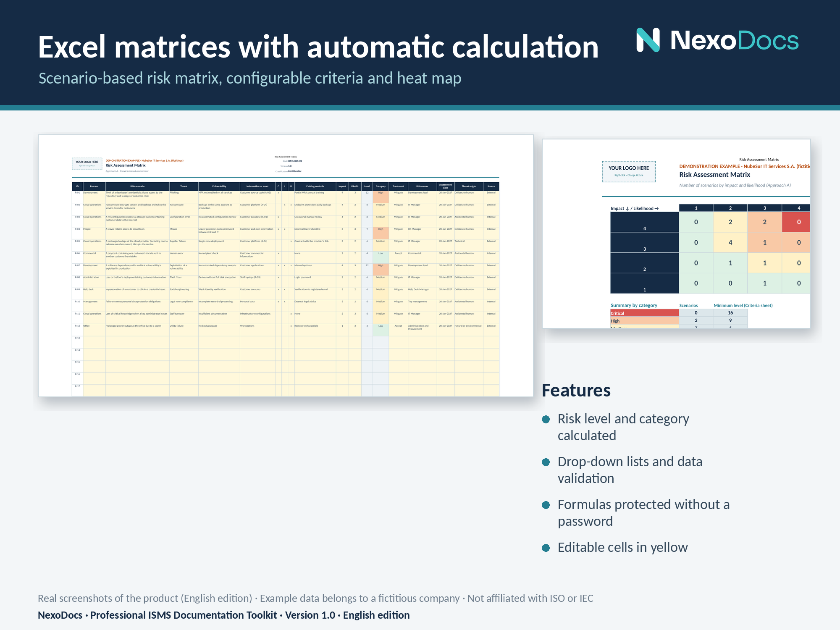Click the 'Vulnerability' column header
Image resolution: width=840 pixels, height=630 pixels.
pos(219,186)
